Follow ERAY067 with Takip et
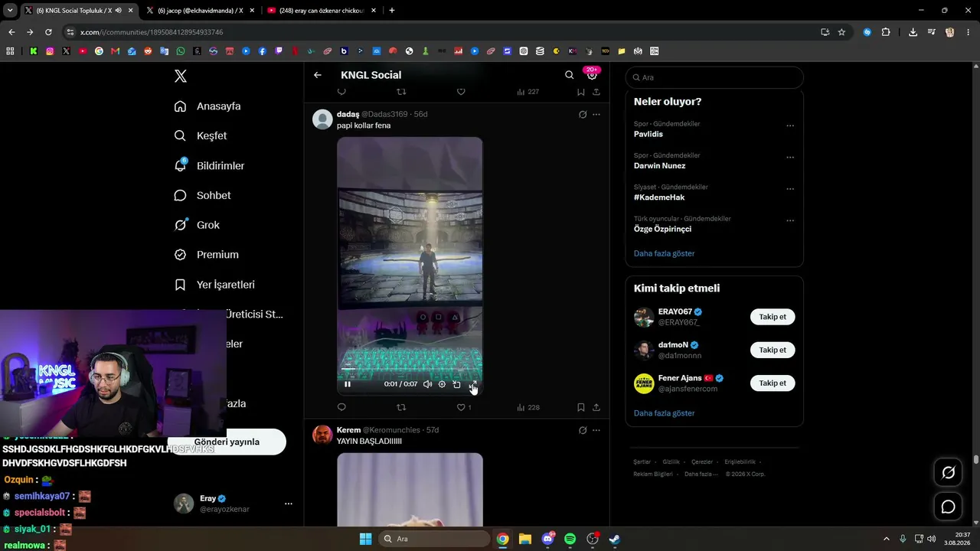 pyautogui.click(x=773, y=317)
